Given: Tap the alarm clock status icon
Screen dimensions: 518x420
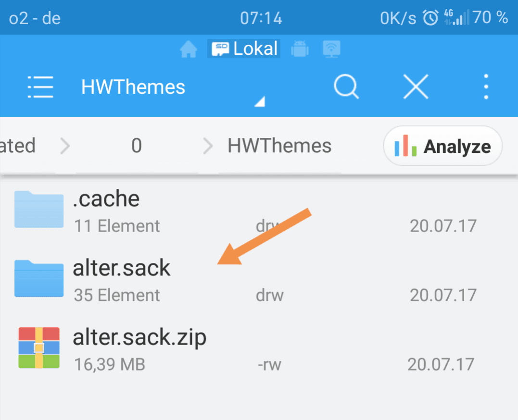Looking at the screenshot, I should click(x=431, y=18).
